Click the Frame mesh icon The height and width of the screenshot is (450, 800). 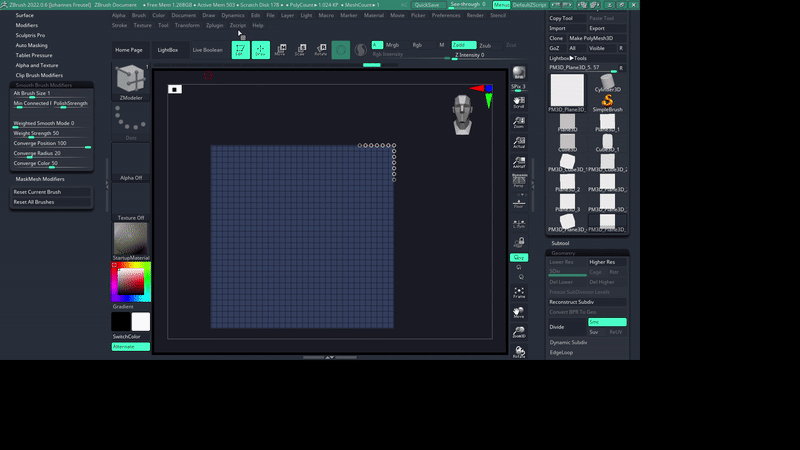[x=519, y=292]
